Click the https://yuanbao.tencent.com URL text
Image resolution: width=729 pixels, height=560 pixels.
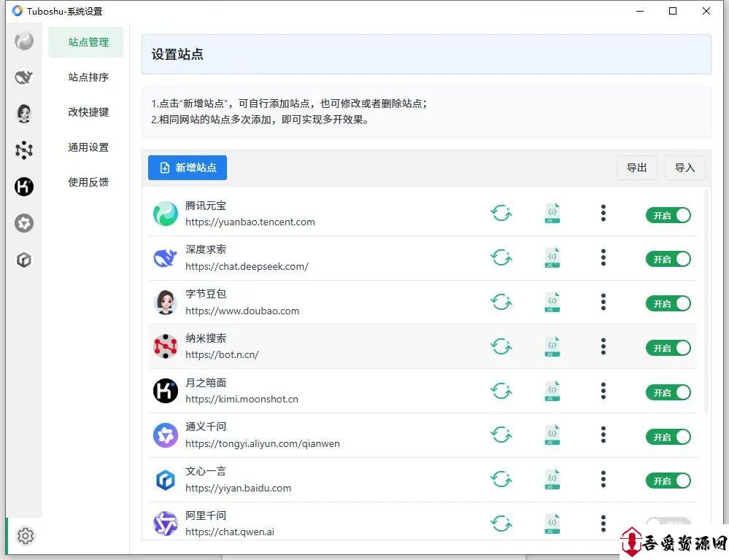250,222
